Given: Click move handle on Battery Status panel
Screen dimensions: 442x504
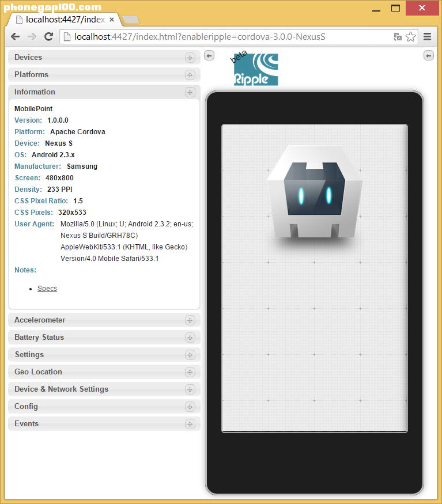Looking at the screenshot, I should (190, 338).
